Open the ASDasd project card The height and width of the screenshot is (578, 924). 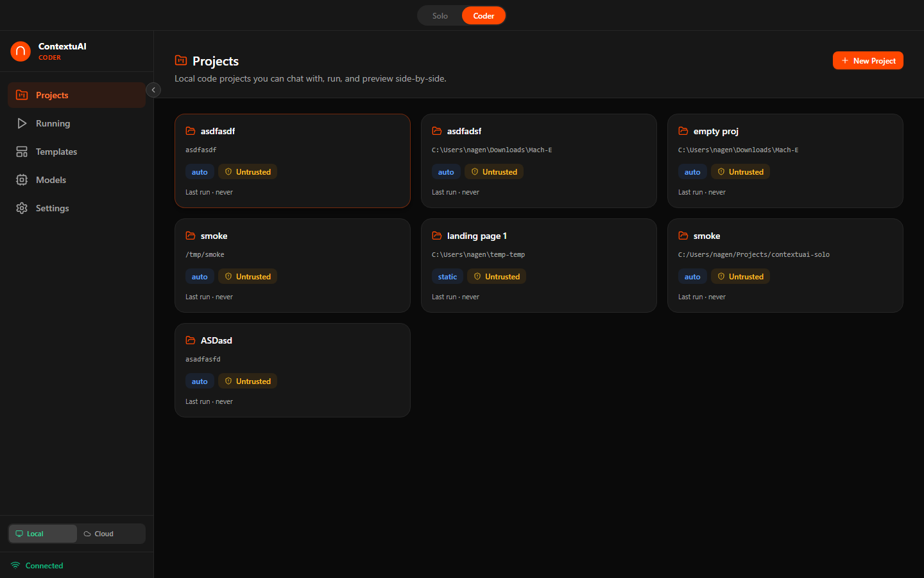point(293,370)
